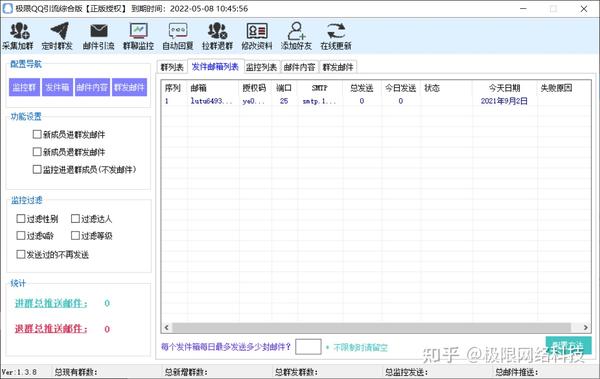
Task: Click the SMTP column header
Action: click(x=320, y=88)
